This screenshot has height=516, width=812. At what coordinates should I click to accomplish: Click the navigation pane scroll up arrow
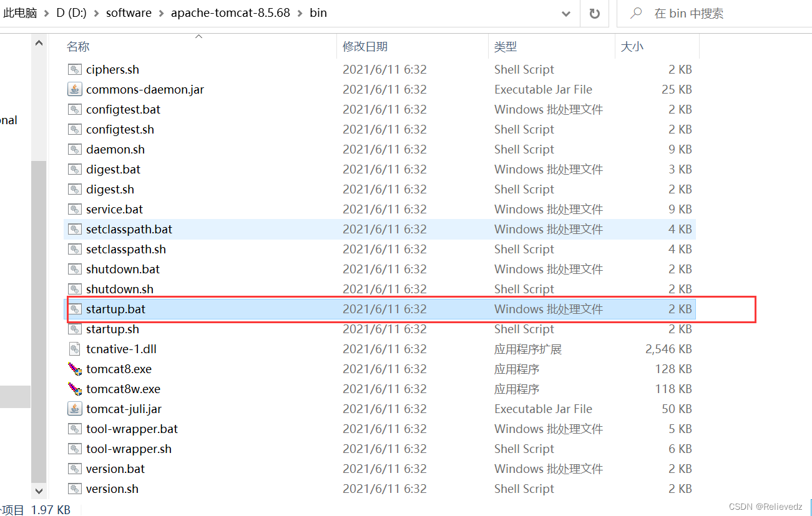39,44
